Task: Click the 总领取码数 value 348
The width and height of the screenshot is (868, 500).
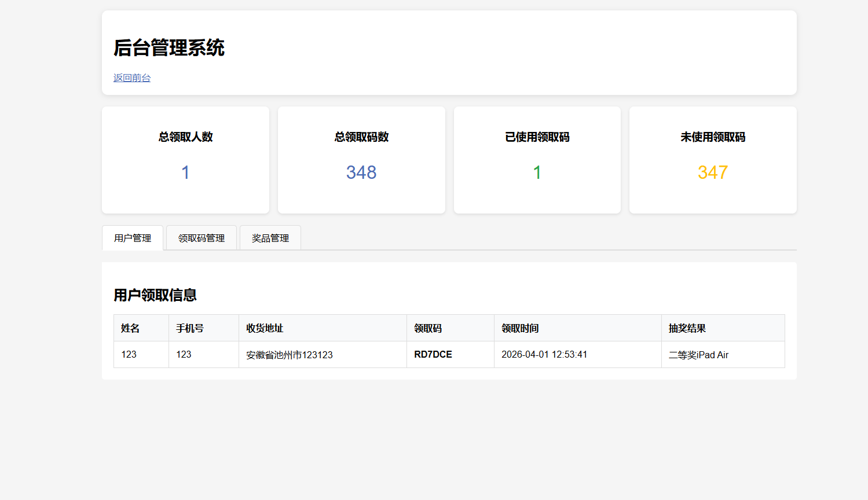Action: click(361, 172)
